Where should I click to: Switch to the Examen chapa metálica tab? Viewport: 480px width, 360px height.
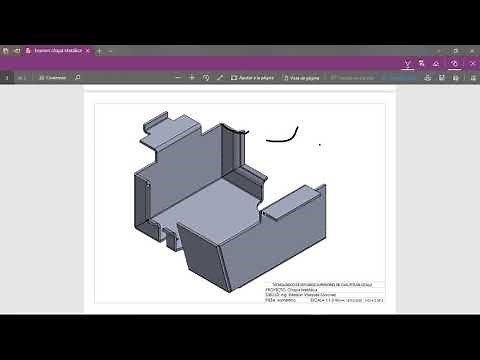(58, 51)
